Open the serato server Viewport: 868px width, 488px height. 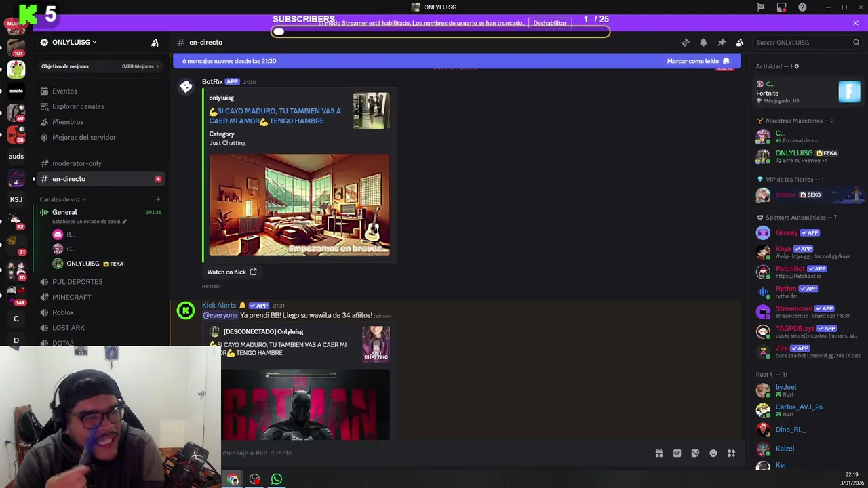coord(16,91)
